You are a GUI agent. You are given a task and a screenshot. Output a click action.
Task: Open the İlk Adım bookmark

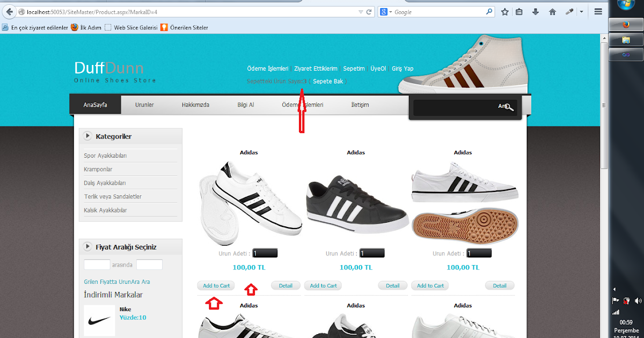pos(86,27)
